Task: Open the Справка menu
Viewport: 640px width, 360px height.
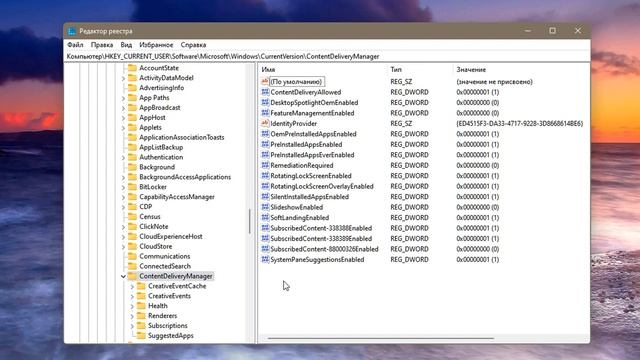Action: pos(193,45)
